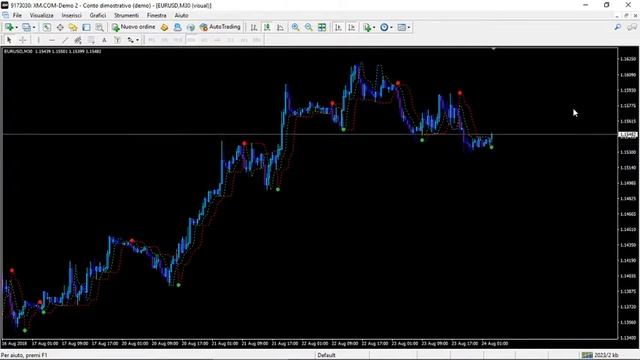Screen dimensions: 640x360
Task: Activate the crosshair cursor mode
Action: (x=23, y=40)
